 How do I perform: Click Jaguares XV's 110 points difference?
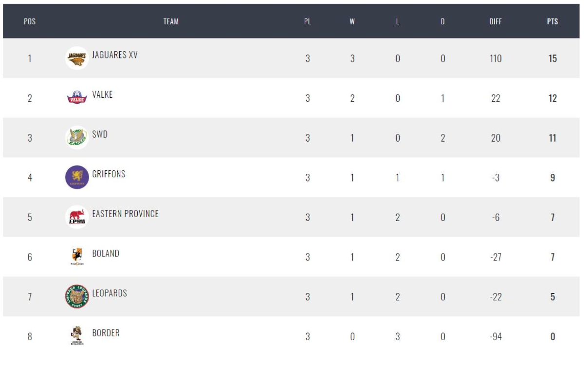click(x=496, y=58)
